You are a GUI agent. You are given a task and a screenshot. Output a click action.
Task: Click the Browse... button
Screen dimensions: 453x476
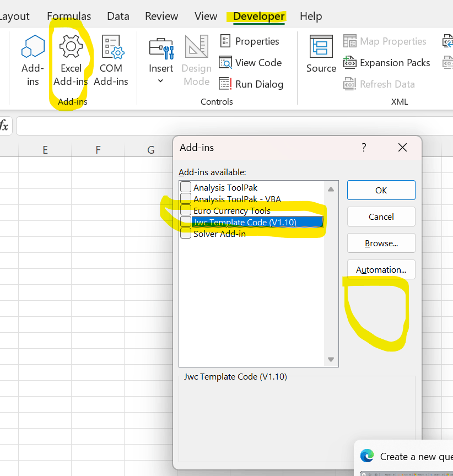click(381, 243)
